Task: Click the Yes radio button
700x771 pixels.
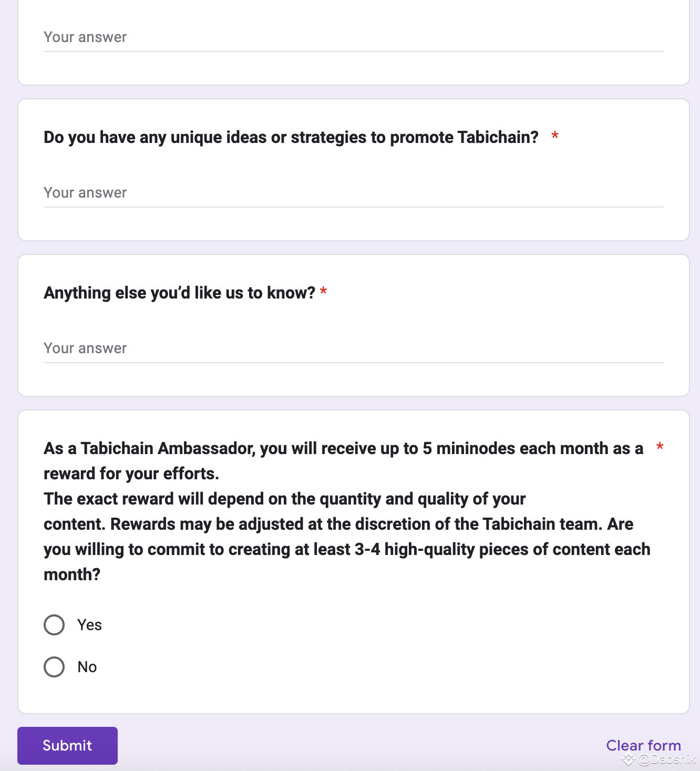Action: pos(54,625)
